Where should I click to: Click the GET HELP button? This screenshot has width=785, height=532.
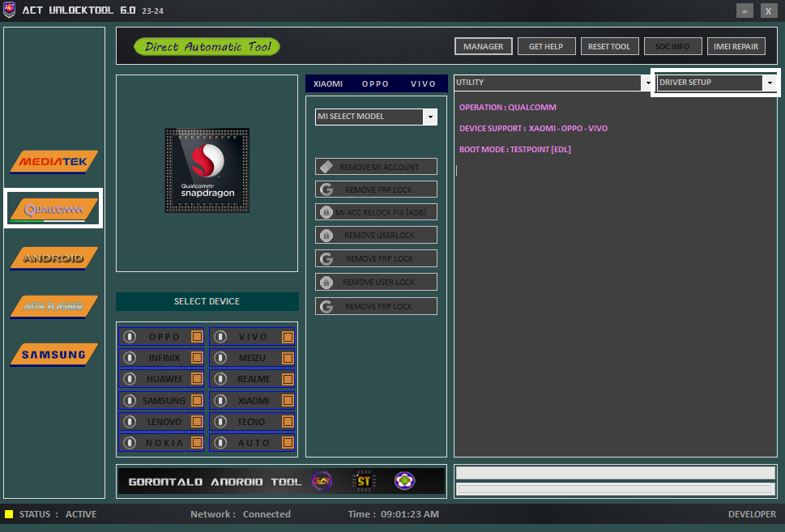click(546, 46)
